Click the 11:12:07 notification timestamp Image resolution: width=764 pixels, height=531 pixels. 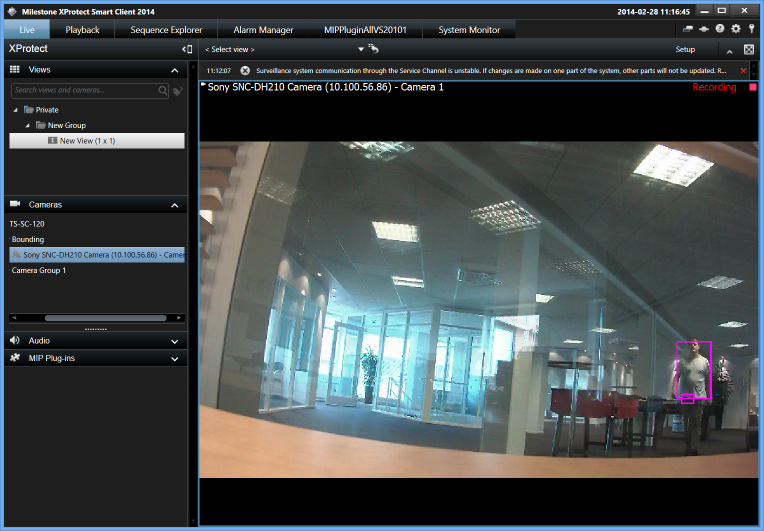pos(219,71)
